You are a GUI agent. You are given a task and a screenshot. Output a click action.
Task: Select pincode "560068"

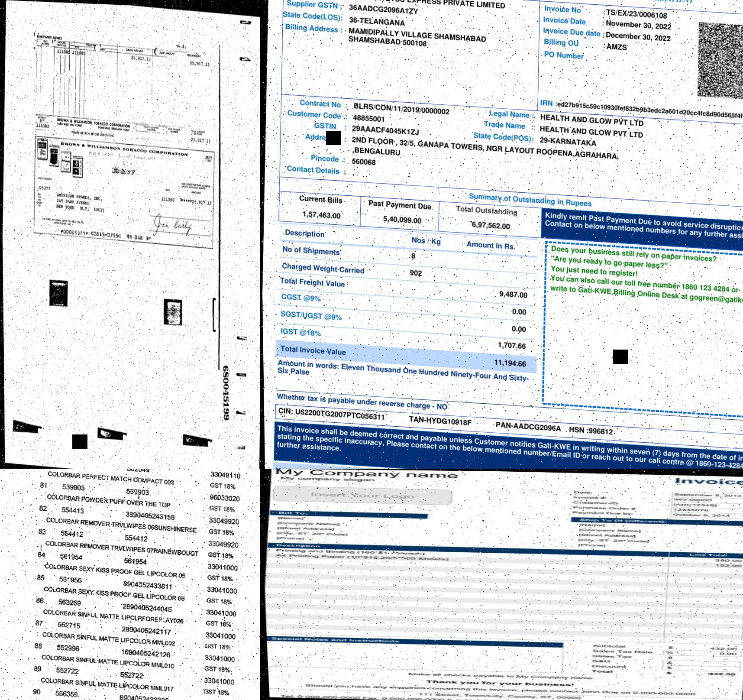tap(364, 162)
